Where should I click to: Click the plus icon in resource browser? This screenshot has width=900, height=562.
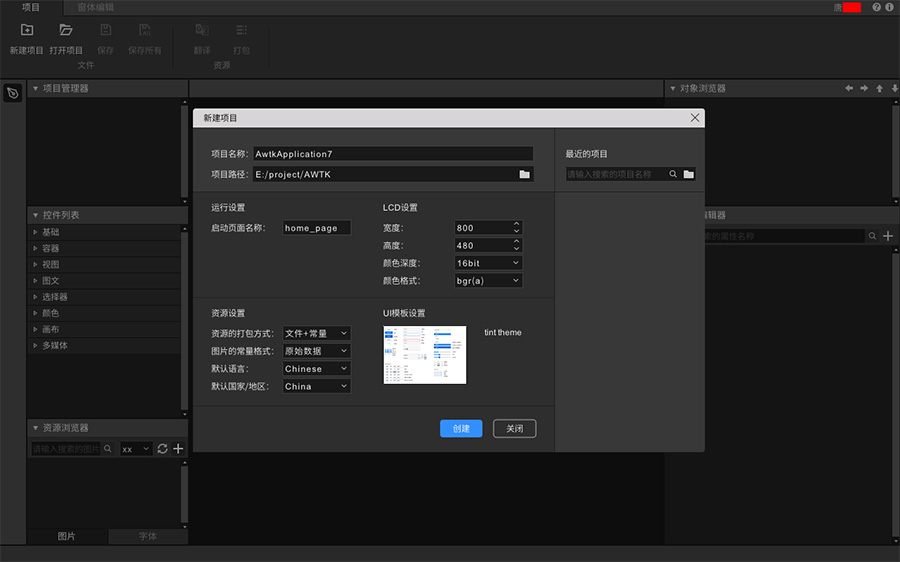point(178,449)
